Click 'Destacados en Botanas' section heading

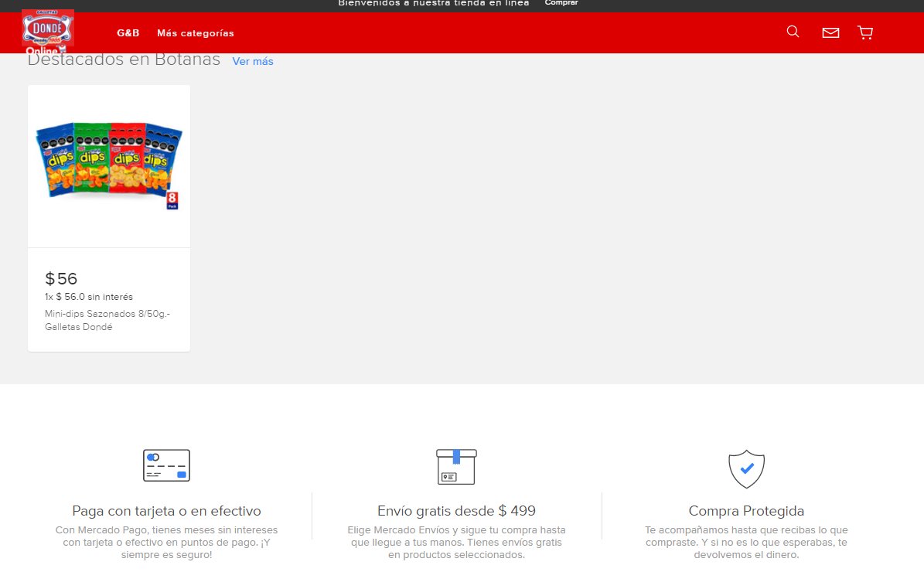click(x=124, y=60)
